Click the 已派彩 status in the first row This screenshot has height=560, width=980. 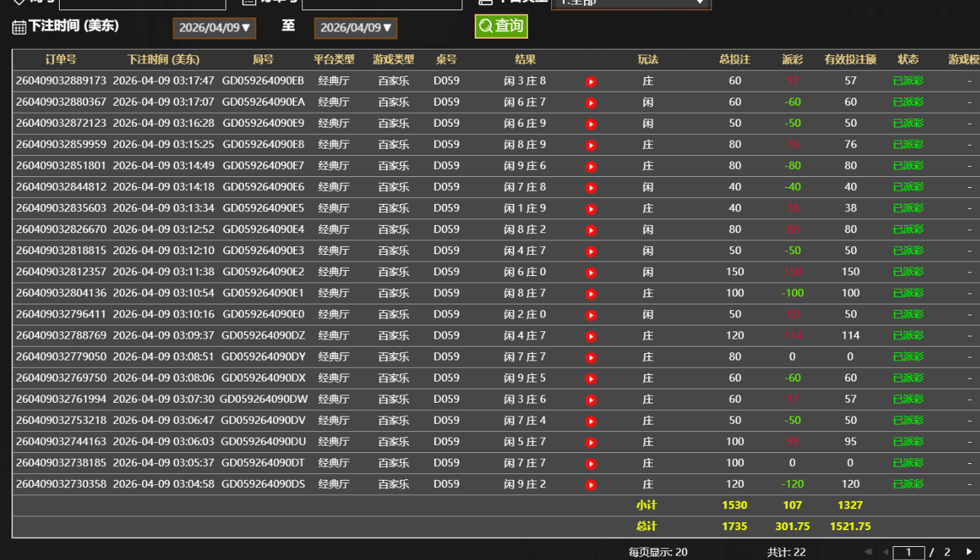[x=908, y=81]
